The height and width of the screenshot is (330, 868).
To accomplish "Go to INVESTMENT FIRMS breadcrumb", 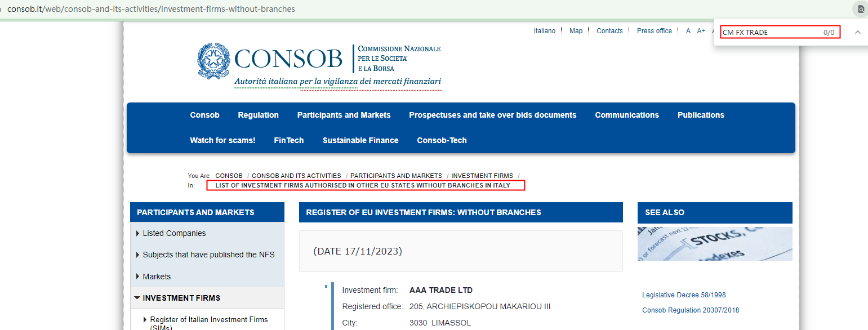I will pos(482,176).
